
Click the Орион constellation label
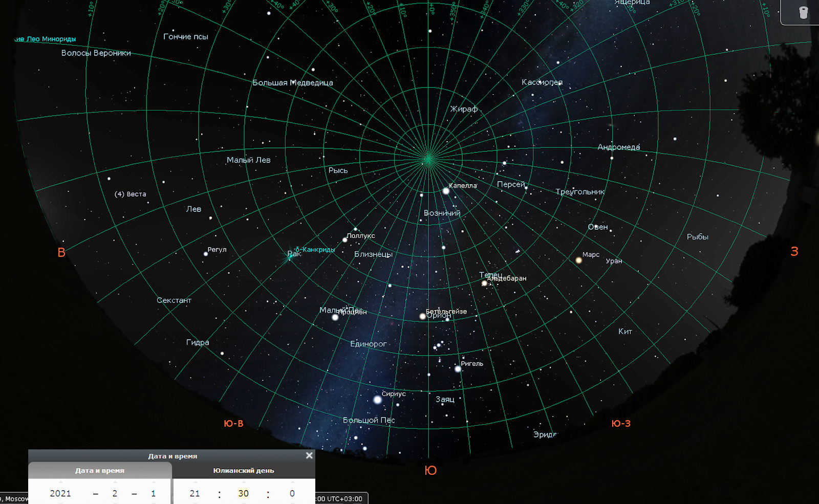(x=439, y=316)
